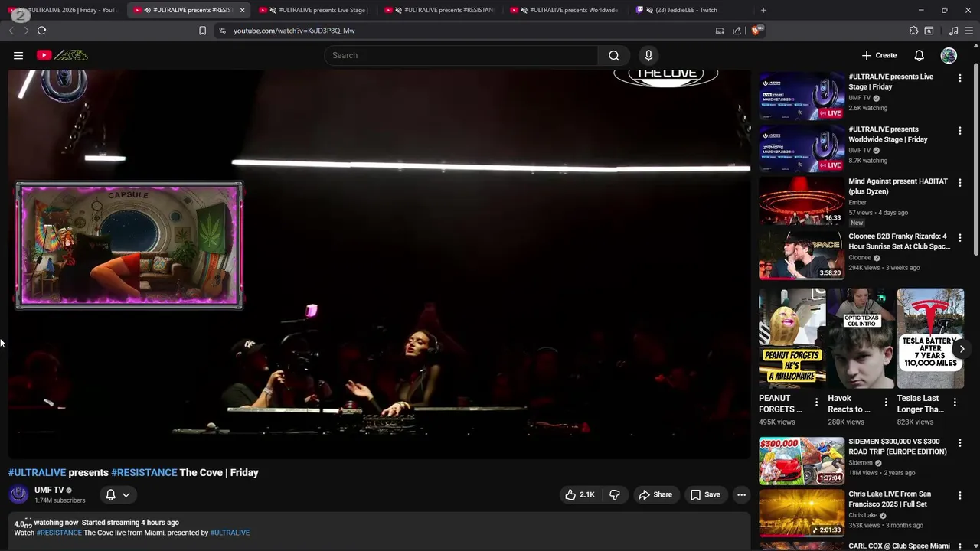Open browser sidebar search panel icon
Image resolution: width=980 pixels, height=551 pixels.
click(x=929, y=31)
